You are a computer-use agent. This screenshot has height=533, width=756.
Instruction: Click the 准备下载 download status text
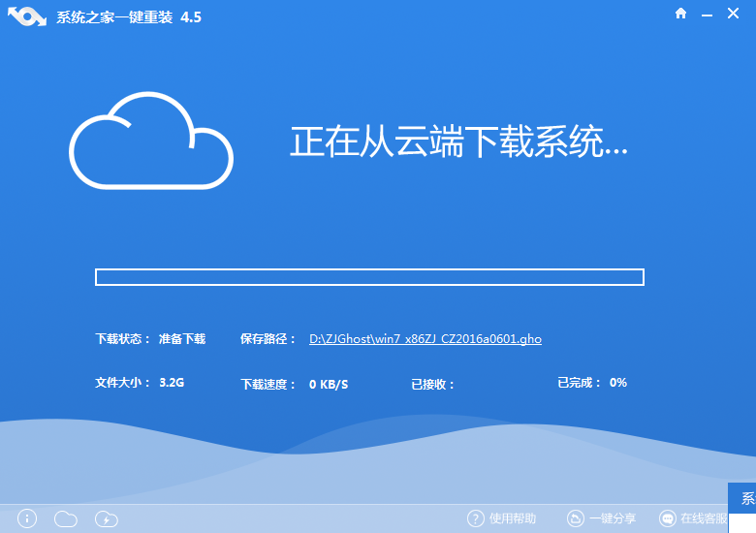(x=182, y=339)
